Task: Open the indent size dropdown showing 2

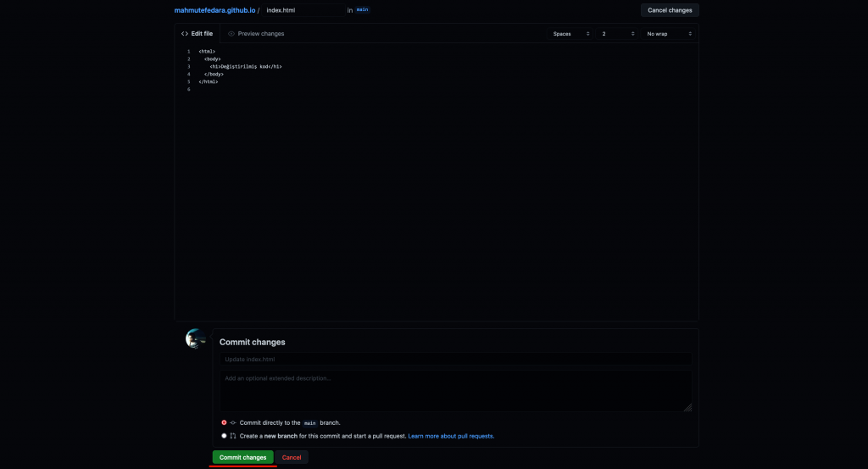Action: 617,34
